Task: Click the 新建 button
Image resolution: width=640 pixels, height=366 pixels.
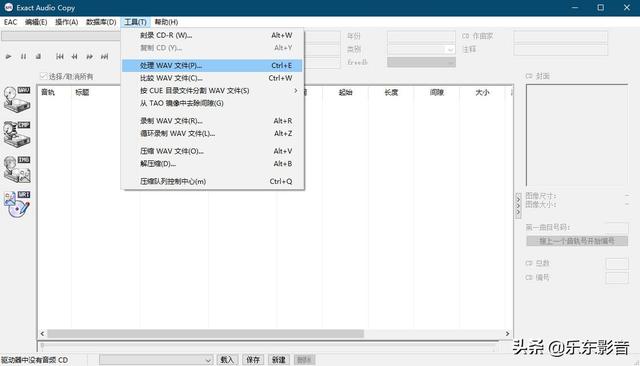Action: [x=278, y=359]
